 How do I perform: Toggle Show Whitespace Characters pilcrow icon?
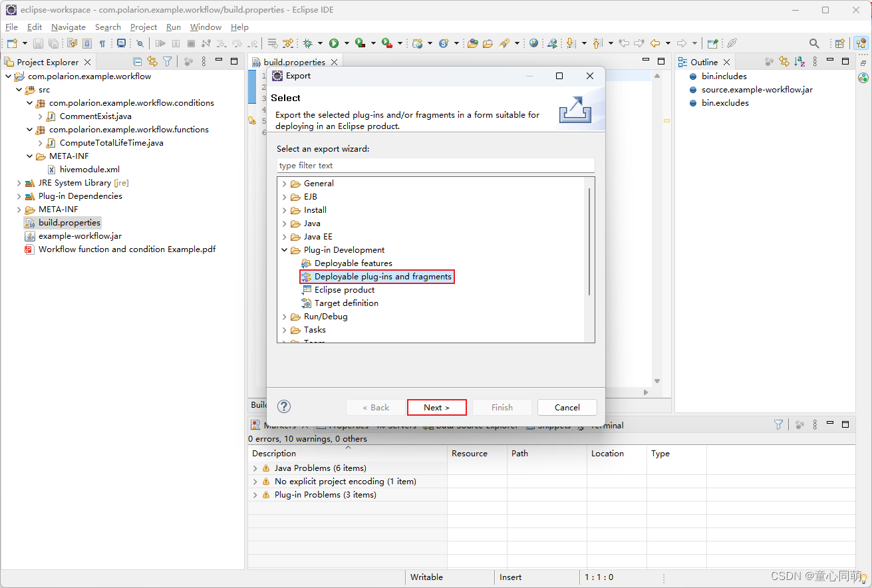(x=102, y=43)
